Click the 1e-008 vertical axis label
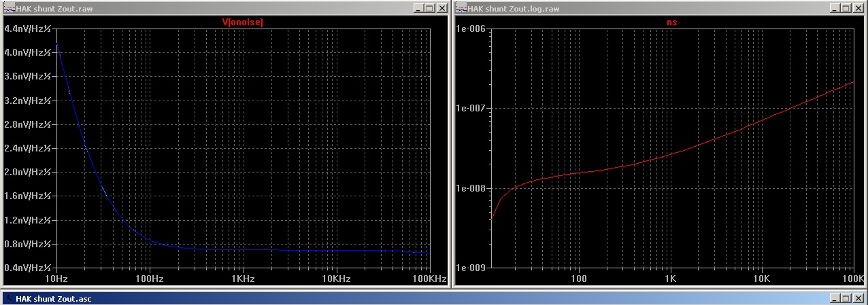Viewport: 868px width, 305px height. [x=471, y=188]
